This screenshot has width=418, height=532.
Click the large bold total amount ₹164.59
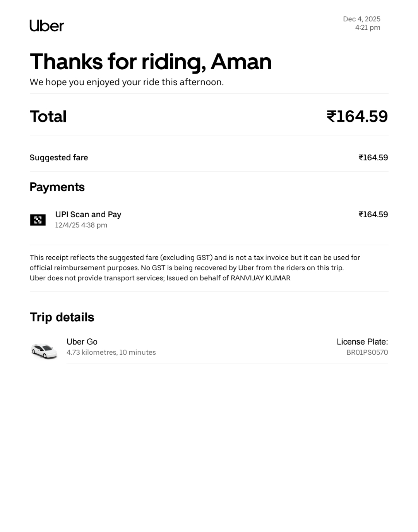click(x=357, y=117)
